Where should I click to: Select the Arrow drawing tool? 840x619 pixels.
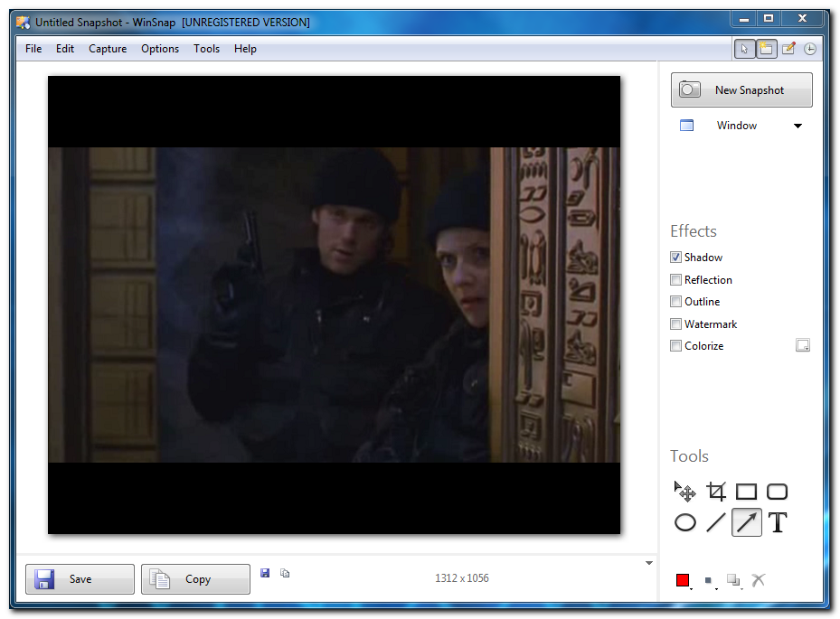click(x=746, y=522)
